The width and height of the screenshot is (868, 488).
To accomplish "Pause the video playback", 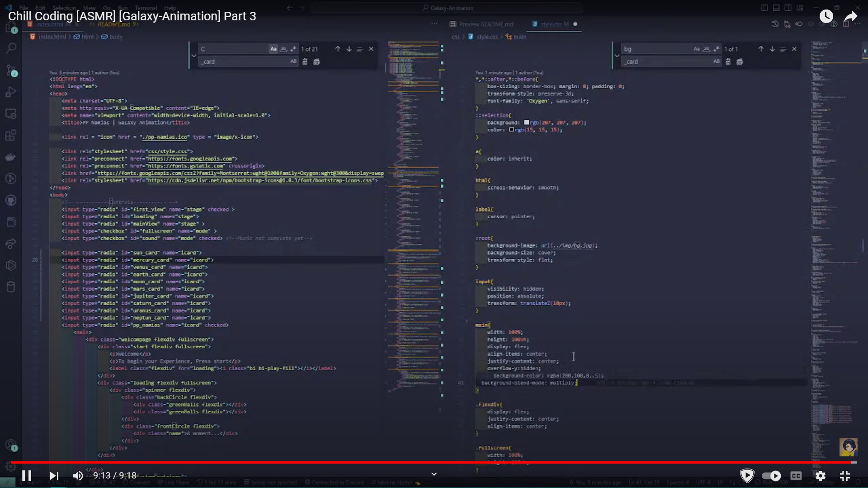I will coord(27,476).
